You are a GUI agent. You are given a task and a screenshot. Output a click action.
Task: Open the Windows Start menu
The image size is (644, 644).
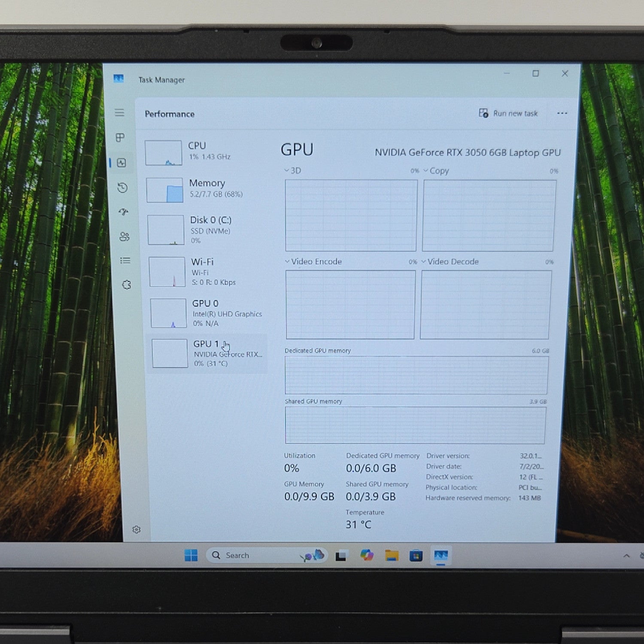(191, 555)
